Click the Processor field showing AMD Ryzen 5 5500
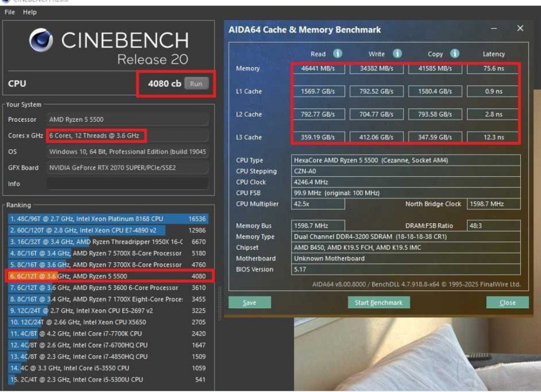The height and width of the screenshot is (392, 541). click(x=127, y=119)
